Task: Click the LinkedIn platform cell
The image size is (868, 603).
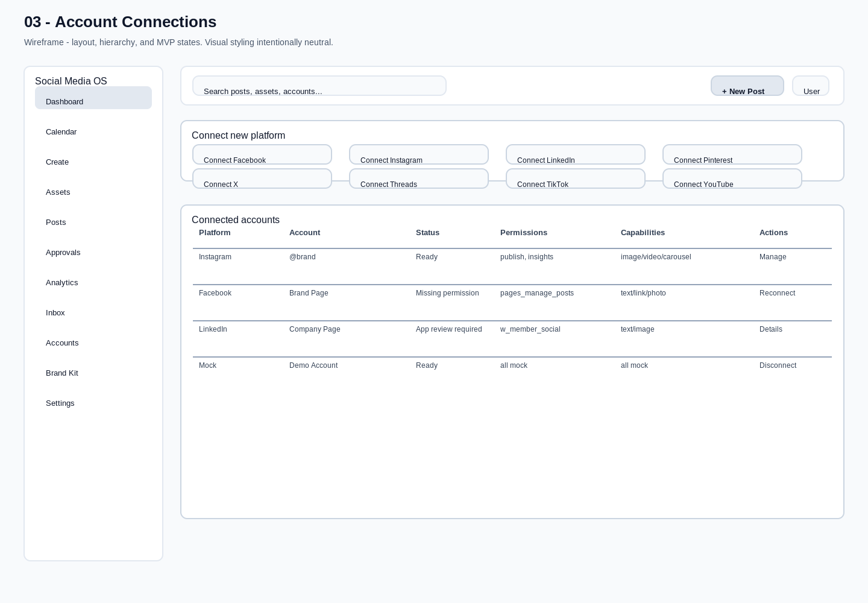Action: pos(213,329)
